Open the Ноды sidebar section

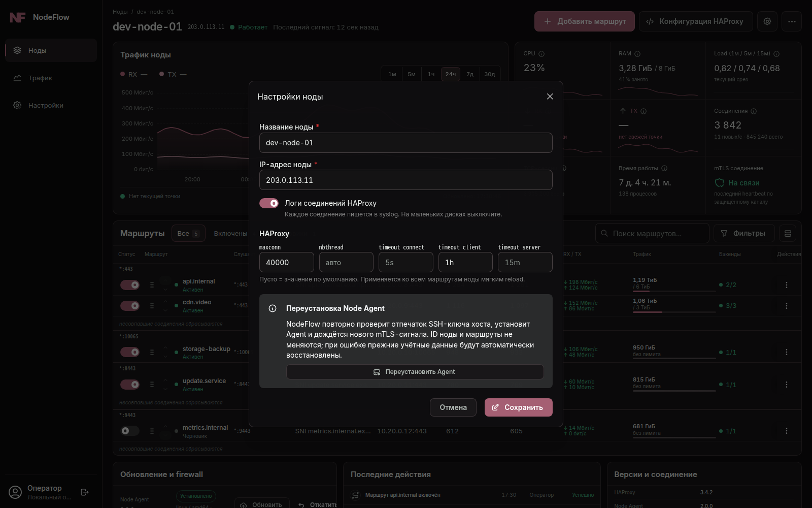point(51,50)
